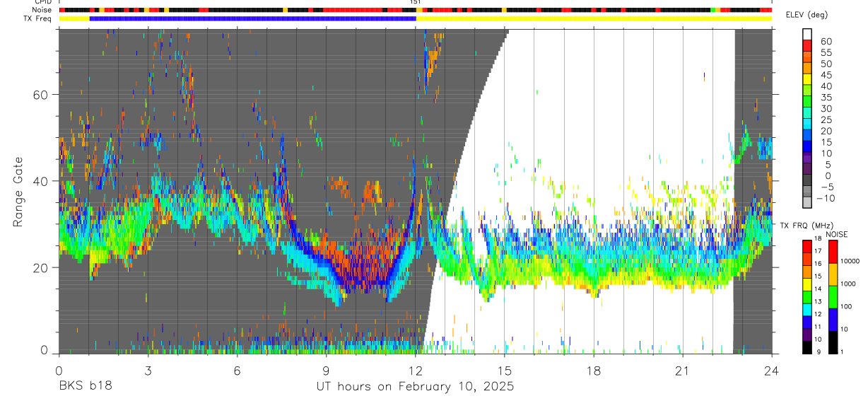The image size is (868, 401).
Task: Click the '25' label on the ELEV scale
Action: pos(826,120)
